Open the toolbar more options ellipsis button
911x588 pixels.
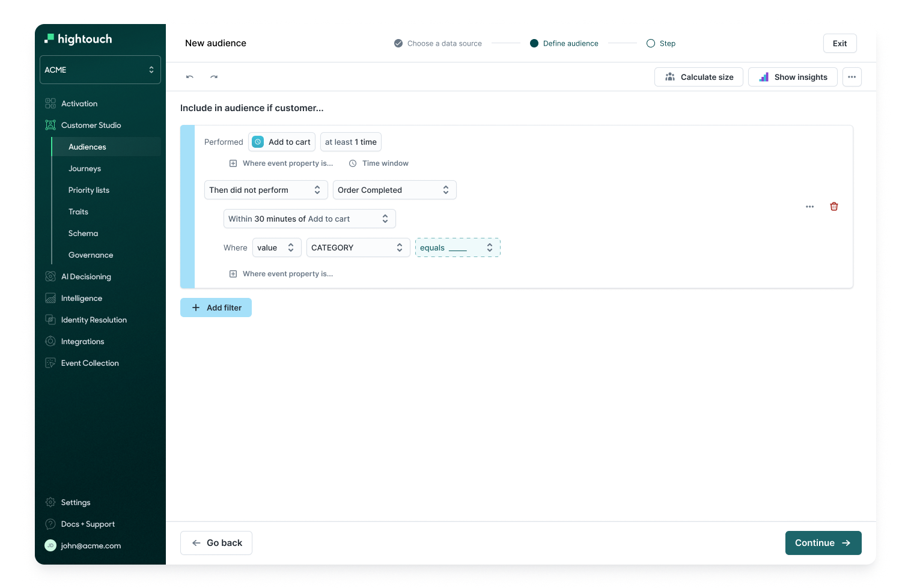click(x=852, y=77)
